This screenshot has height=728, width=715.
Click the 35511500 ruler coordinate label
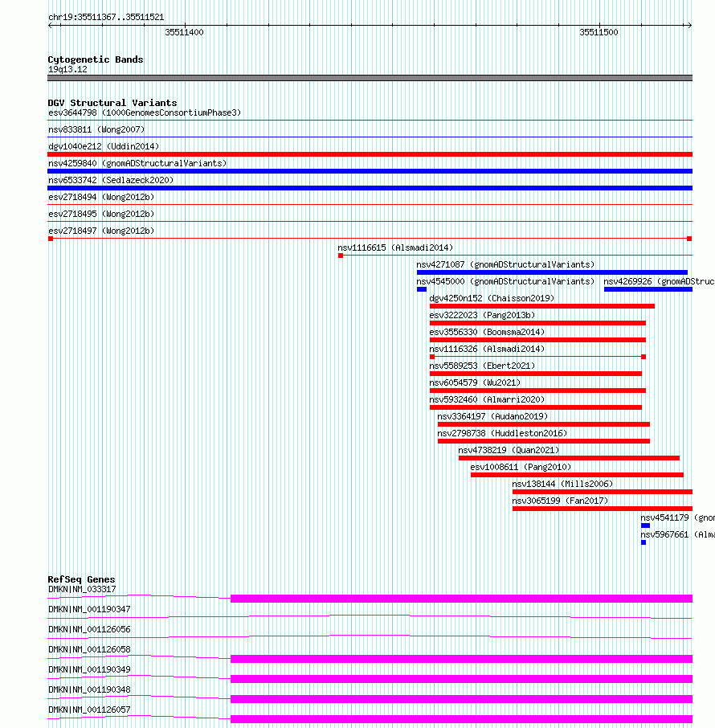[599, 32]
